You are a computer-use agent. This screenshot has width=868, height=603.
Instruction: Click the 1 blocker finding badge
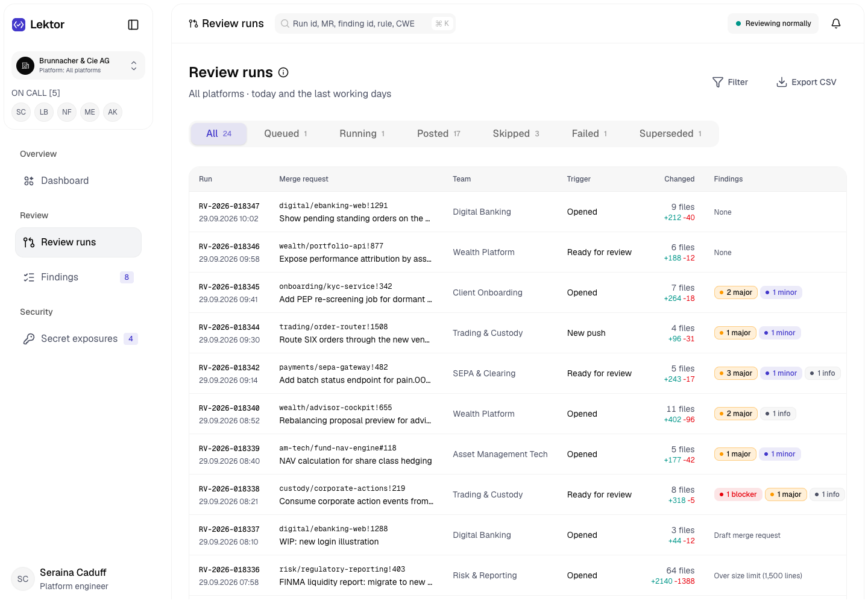coord(738,494)
